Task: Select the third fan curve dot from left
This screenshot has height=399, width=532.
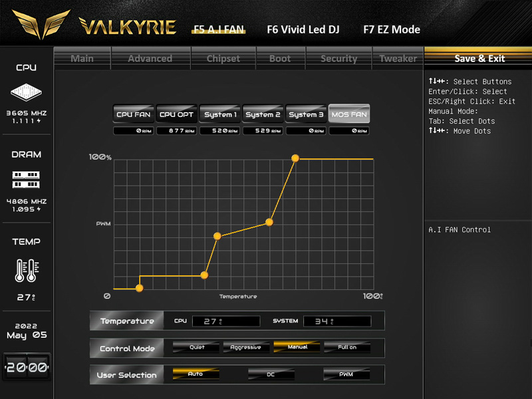Action: 217,236
